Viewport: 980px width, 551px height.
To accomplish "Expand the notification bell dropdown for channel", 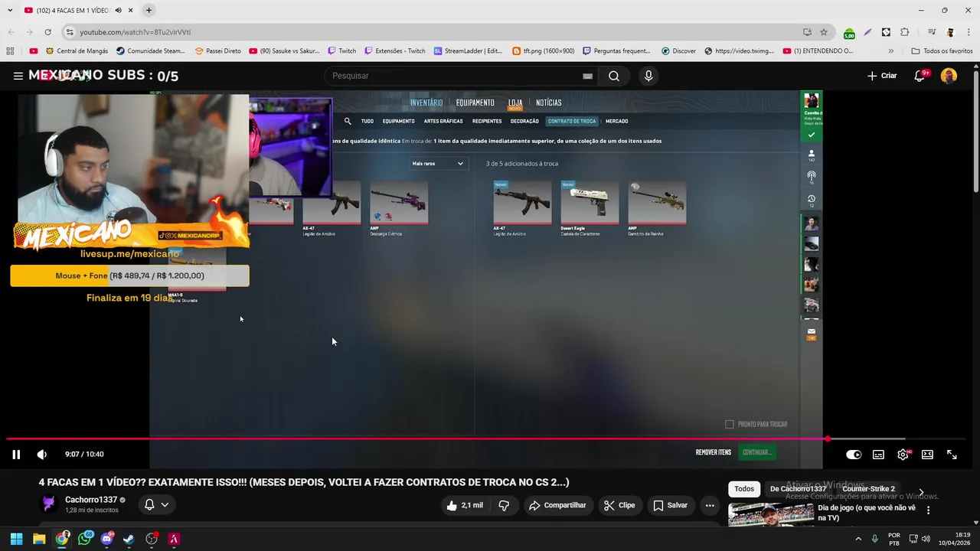I will coord(156,505).
